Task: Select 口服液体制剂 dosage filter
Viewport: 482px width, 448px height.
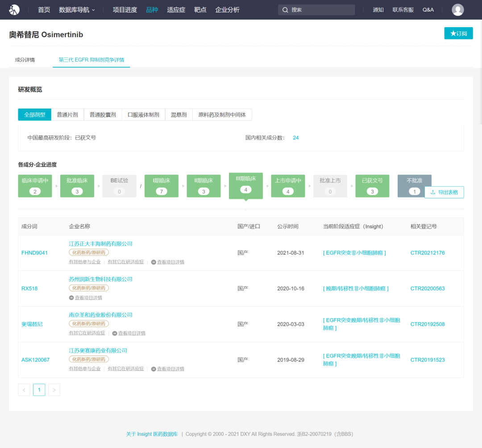Action: 143,115
